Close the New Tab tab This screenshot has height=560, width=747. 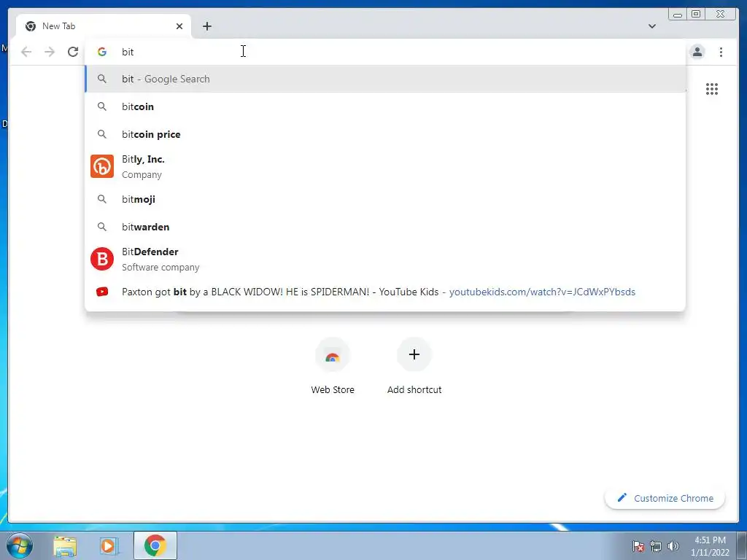pyautogui.click(x=179, y=26)
